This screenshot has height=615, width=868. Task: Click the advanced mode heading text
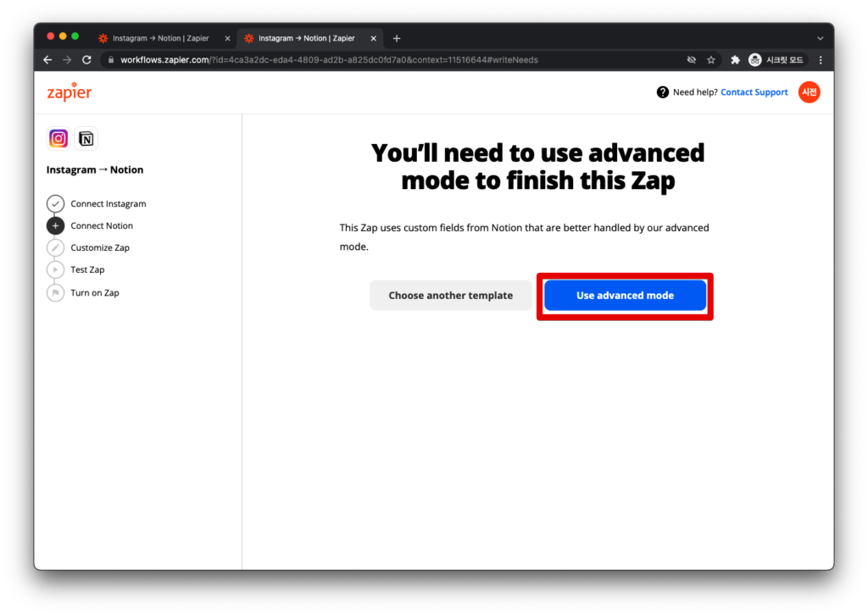537,167
